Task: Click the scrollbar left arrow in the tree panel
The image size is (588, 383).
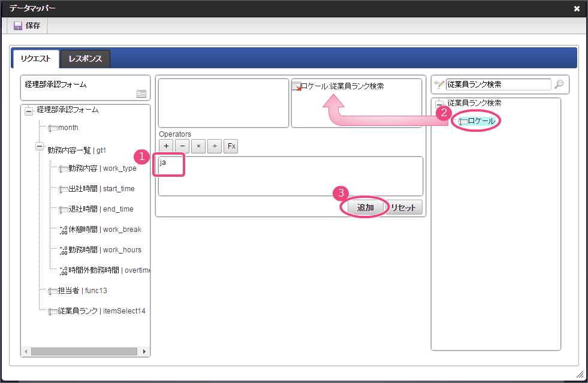Action: click(26, 351)
